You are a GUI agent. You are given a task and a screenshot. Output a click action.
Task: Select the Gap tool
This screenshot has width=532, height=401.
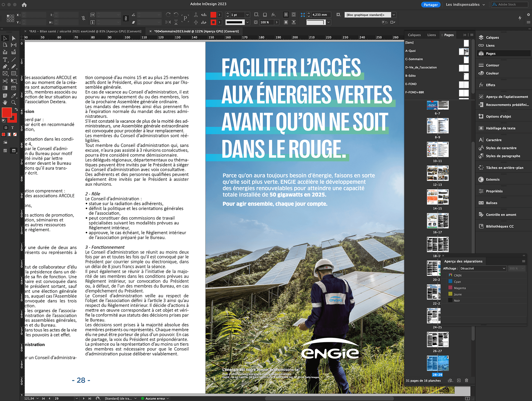pos(14,45)
